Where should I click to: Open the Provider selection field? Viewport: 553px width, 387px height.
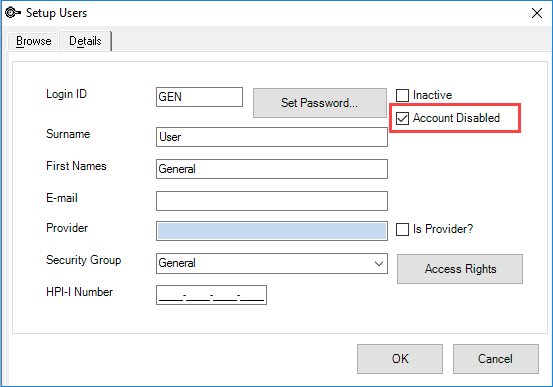point(272,231)
